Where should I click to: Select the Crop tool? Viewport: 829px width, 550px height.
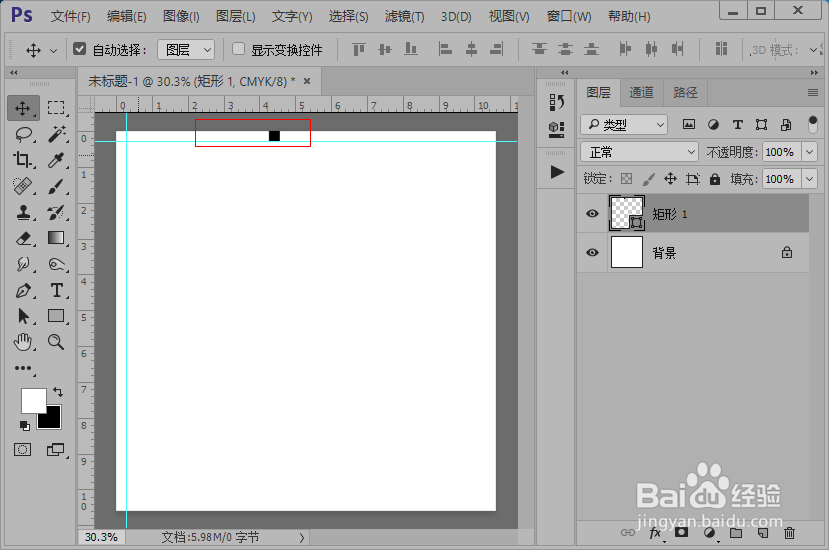tap(23, 160)
